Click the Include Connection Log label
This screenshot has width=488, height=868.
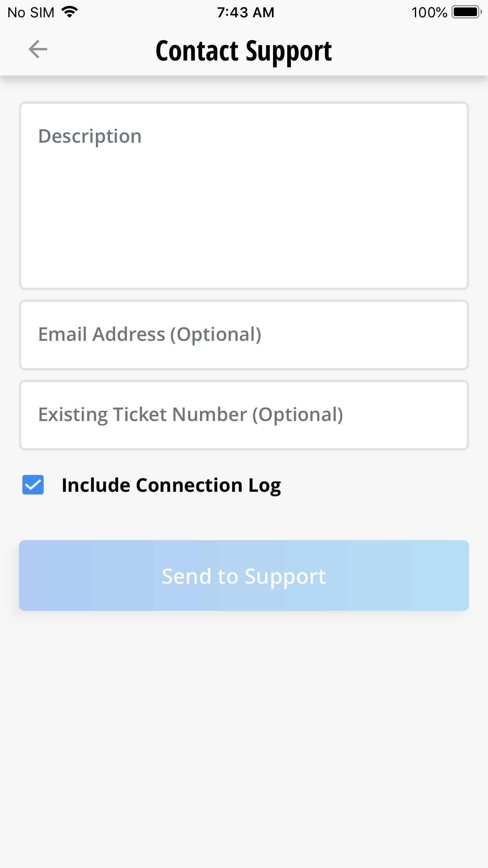coord(171,485)
